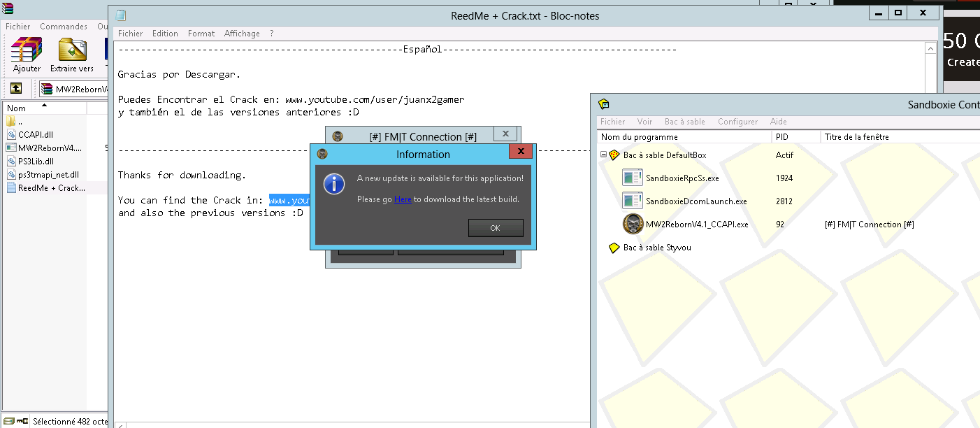Viewport: 980px width, 428px height.
Task: Select the Bac à sable Styvou sandbox
Action: pos(657,248)
